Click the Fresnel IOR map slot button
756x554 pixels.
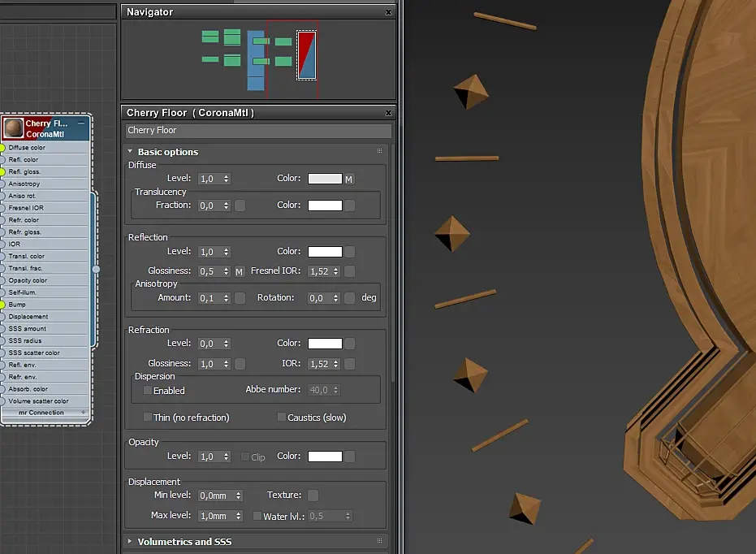tap(349, 271)
